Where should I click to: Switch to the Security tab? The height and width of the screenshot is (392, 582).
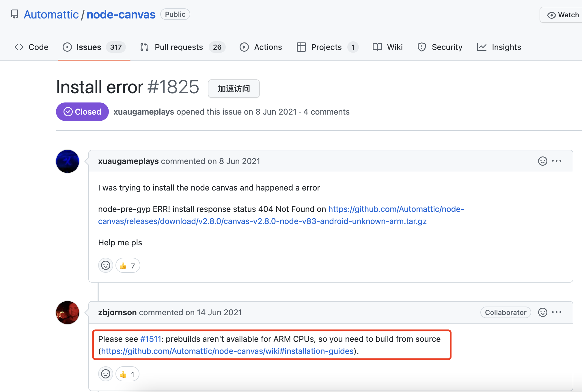pyautogui.click(x=440, y=47)
